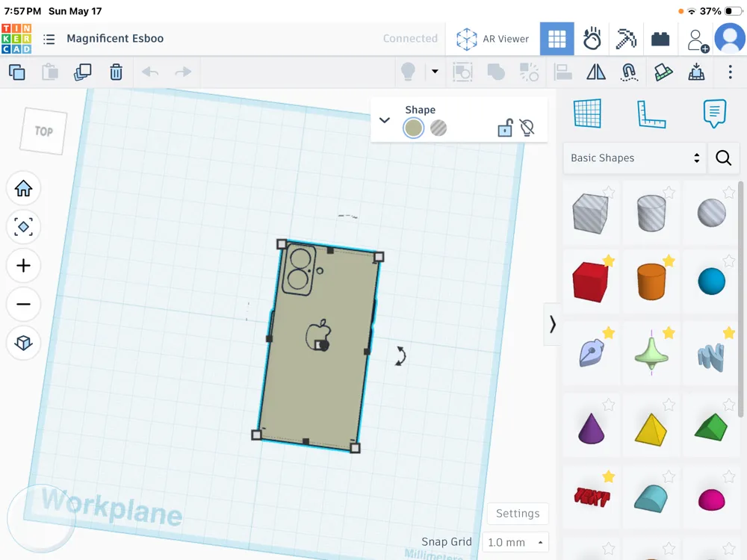Screen dimensions: 747x560
Task: Pick the orange Cylinder shape
Action: (x=651, y=282)
